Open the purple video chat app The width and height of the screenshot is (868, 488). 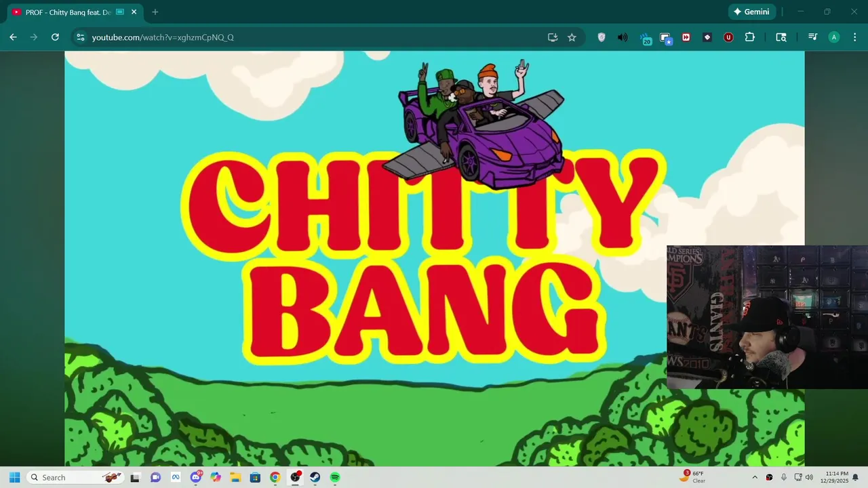[155, 477]
